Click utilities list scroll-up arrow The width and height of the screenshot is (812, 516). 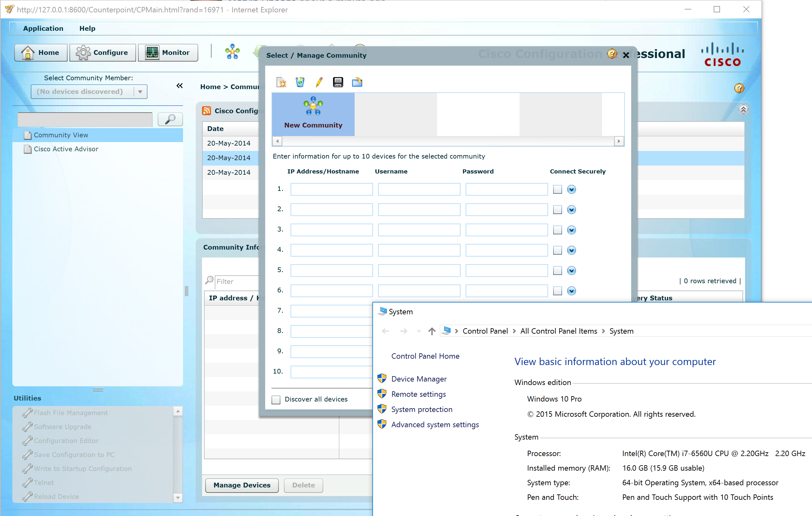(178, 411)
